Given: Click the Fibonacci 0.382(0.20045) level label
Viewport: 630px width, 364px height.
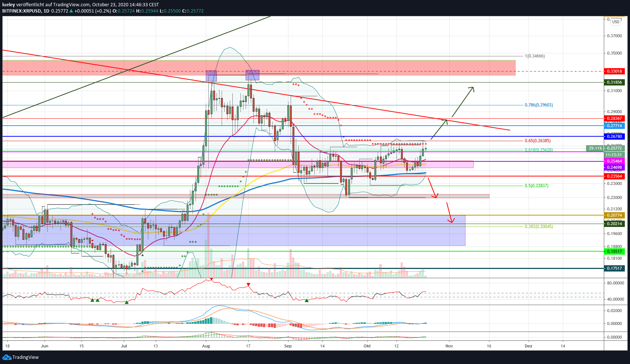Looking at the screenshot, I should [x=539, y=227].
